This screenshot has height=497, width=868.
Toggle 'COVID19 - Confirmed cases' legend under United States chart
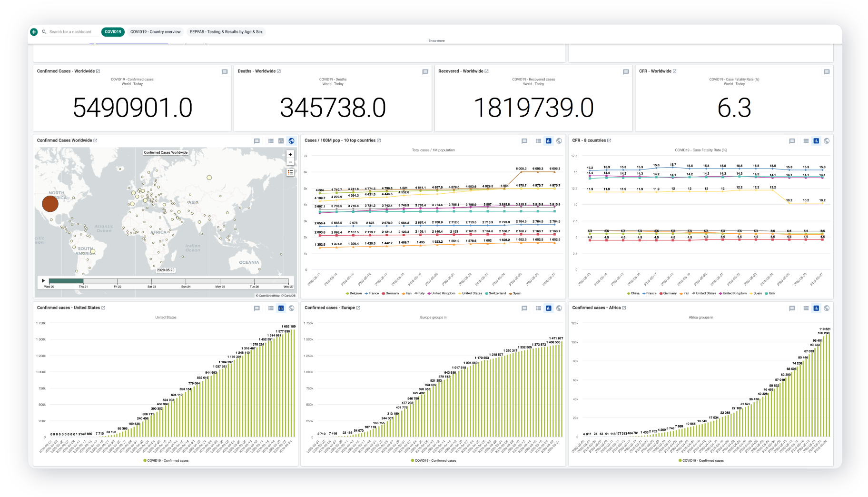166,460
